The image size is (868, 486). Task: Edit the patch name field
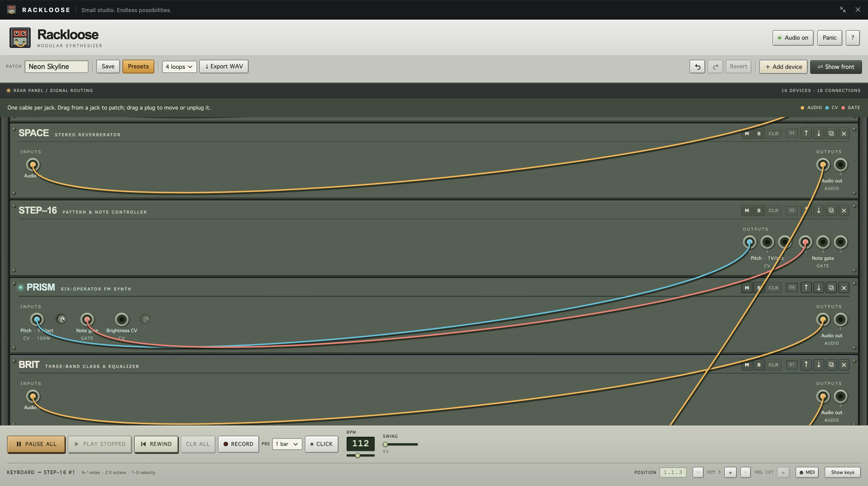[57, 67]
